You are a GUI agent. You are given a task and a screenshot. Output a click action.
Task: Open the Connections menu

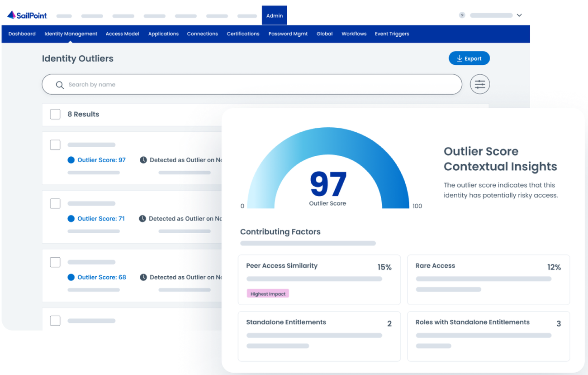202,34
